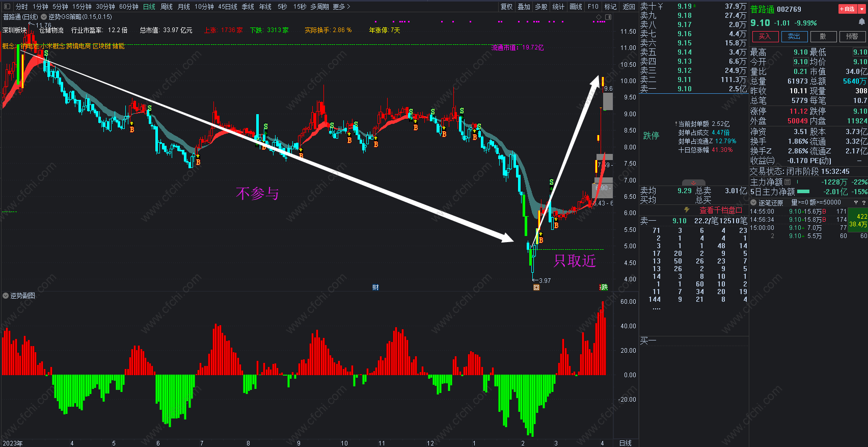Toggle the side panel icon above the chart
The width and height of the screenshot is (868, 447).
pyautogui.click(x=608, y=17)
